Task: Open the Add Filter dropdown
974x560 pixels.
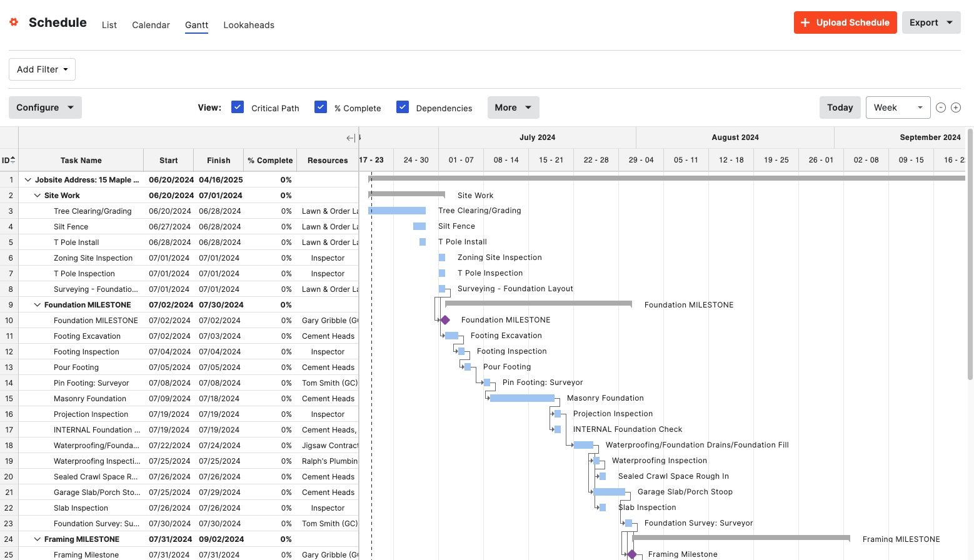Action: pos(42,69)
